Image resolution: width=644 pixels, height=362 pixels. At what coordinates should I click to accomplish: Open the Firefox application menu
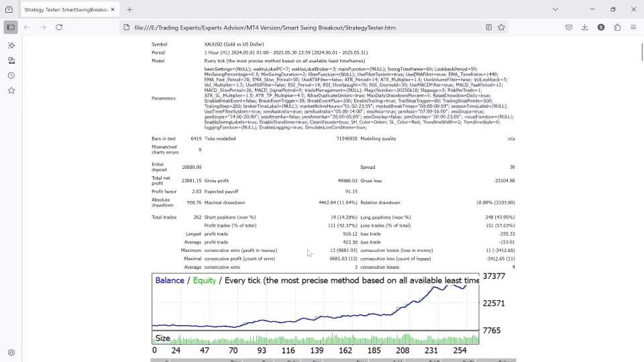click(x=633, y=27)
